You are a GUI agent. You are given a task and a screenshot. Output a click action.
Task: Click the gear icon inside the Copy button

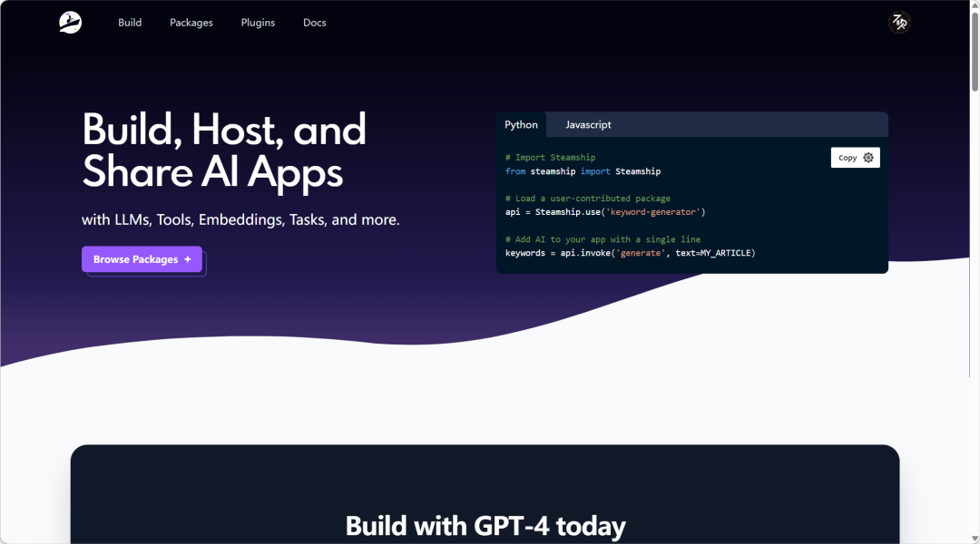pyautogui.click(x=868, y=158)
